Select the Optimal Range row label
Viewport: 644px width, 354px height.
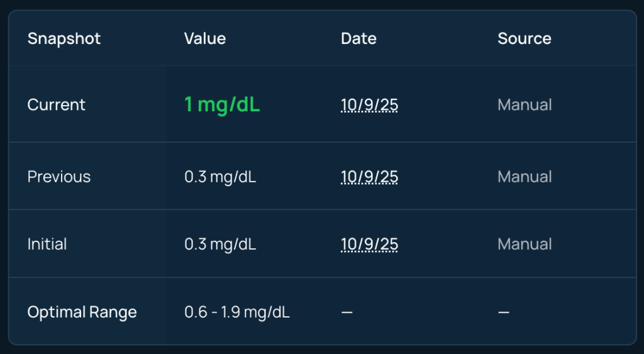pyautogui.click(x=82, y=312)
